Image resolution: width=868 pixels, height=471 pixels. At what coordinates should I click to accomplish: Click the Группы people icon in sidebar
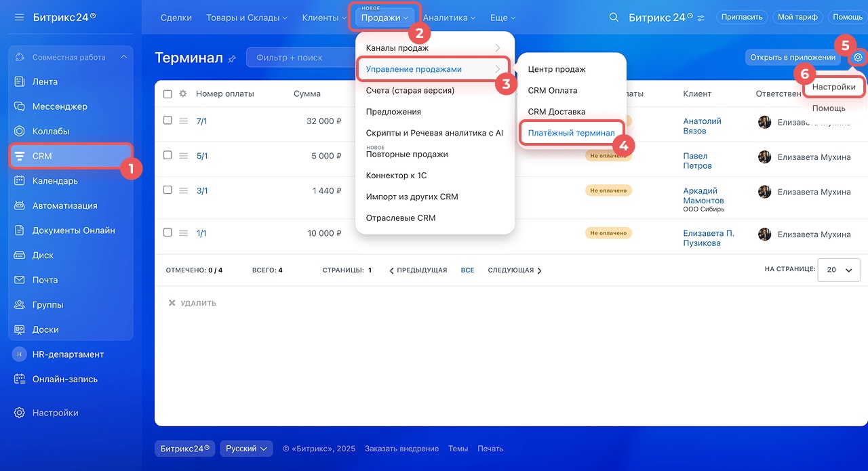20,305
